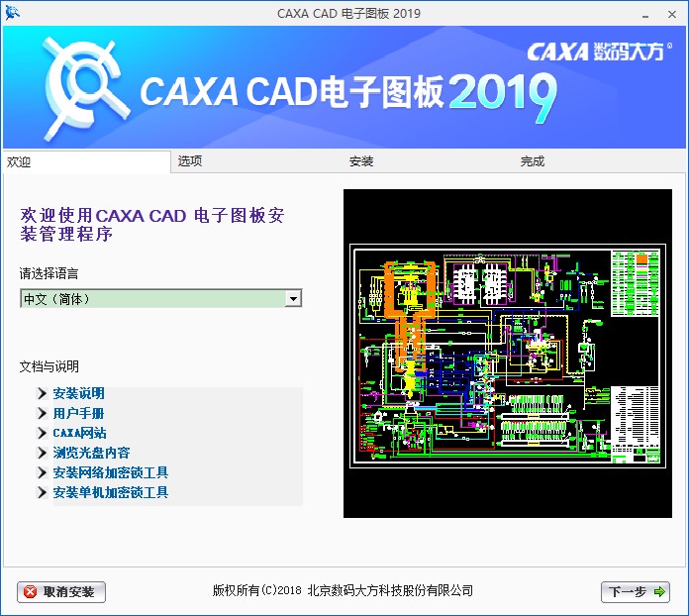Click the arrow icon beside 安装网络加密锁工具
The height and width of the screenshot is (616, 689).
click(42, 472)
